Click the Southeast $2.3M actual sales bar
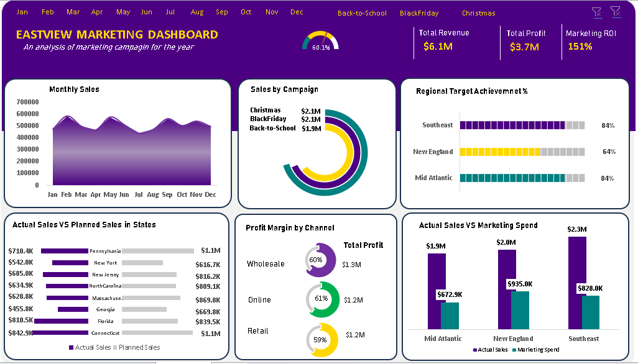The height and width of the screenshot is (364, 638). [x=576, y=283]
